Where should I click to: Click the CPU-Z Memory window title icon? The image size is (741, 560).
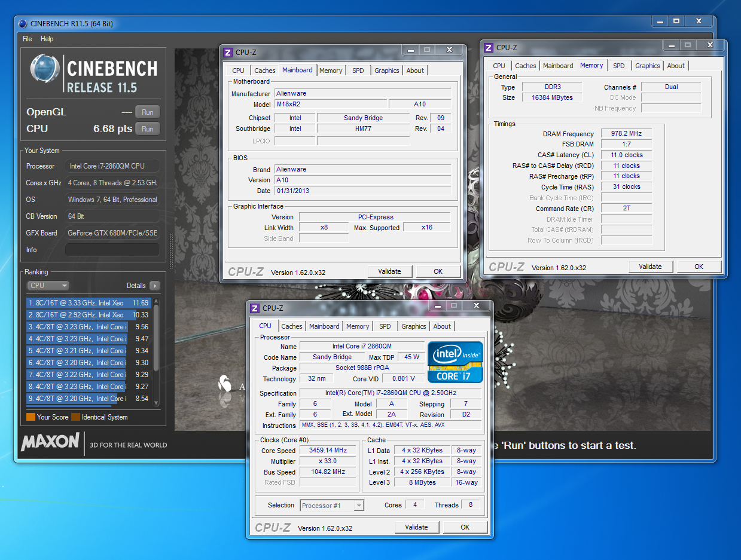489,48
